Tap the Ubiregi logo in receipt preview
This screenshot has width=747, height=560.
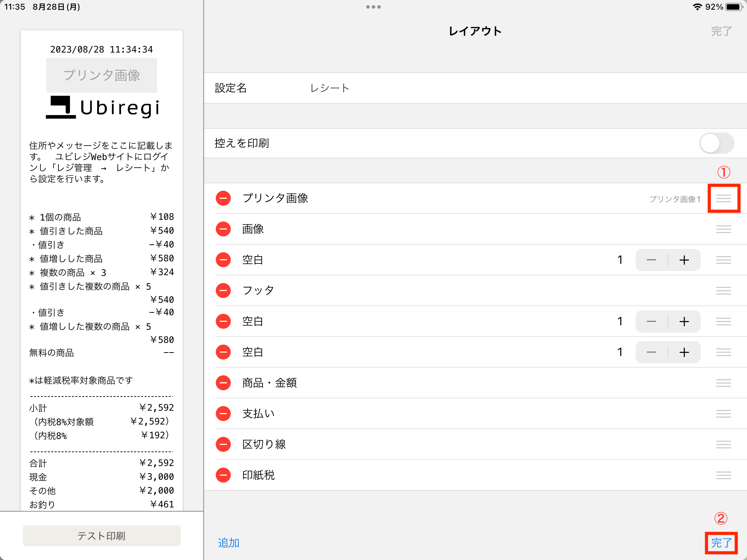pos(103,108)
